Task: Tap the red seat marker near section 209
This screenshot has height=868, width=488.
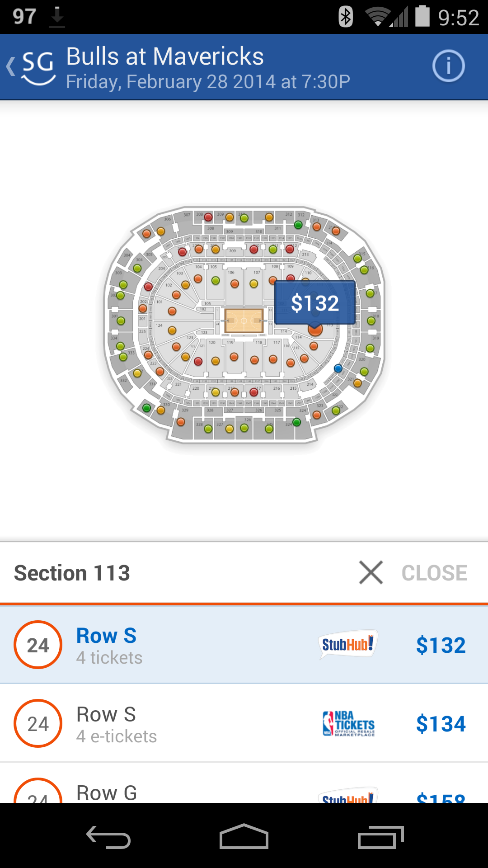Action: click(253, 249)
